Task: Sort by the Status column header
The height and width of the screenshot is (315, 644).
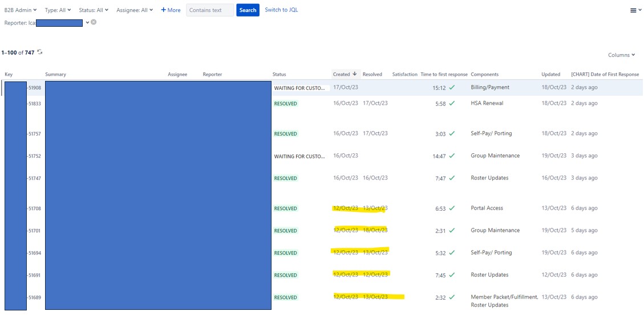Action: 280,74
